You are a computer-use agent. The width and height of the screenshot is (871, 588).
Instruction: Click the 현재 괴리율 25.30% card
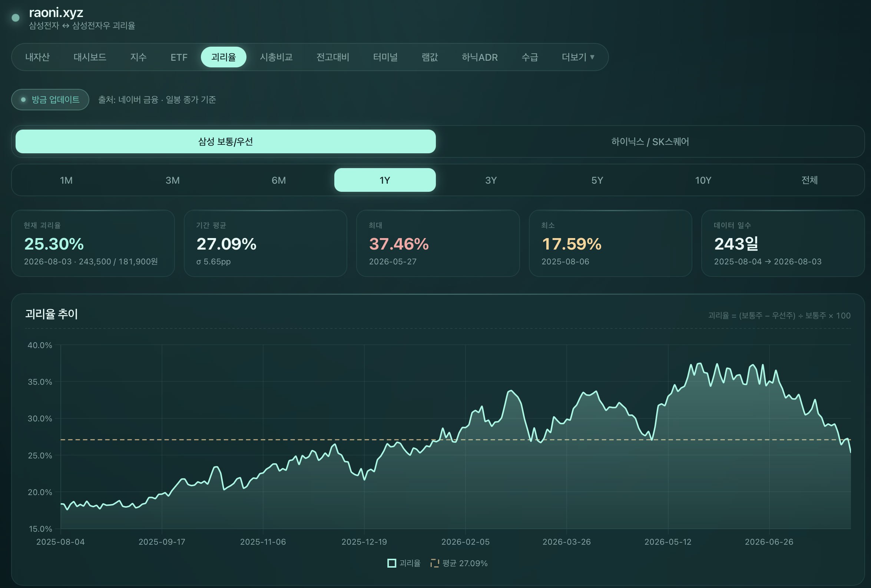click(x=93, y=243)
